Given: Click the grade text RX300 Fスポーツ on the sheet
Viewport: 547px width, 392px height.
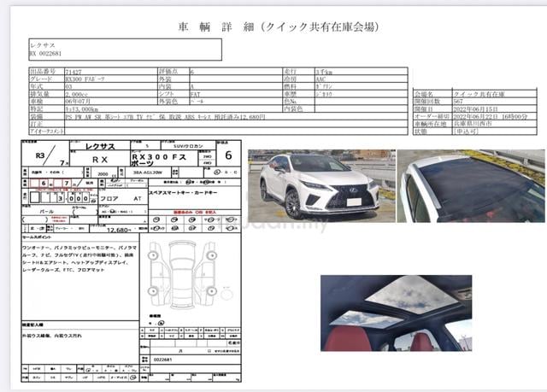Looking at the screenshot, I should 159,160.
